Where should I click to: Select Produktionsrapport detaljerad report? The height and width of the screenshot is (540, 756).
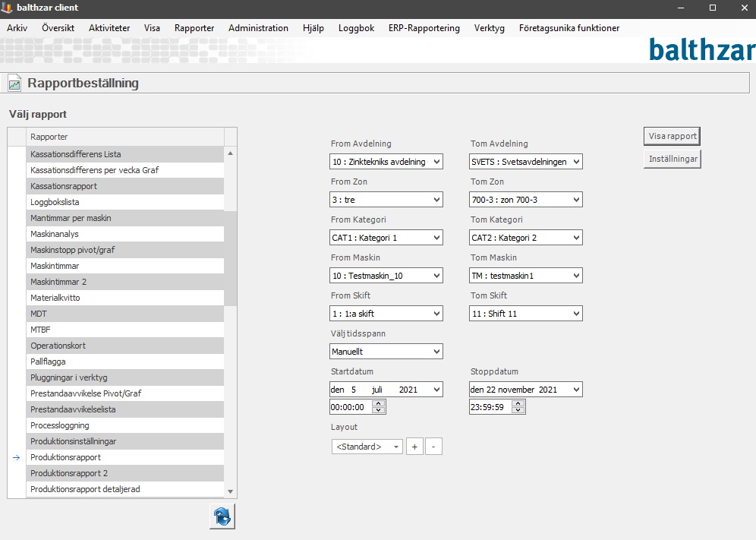click(x=125, y=489)
